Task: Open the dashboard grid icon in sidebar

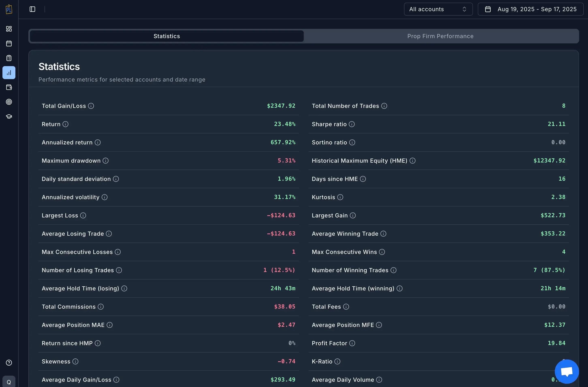Action: click(x=9, y=29)
